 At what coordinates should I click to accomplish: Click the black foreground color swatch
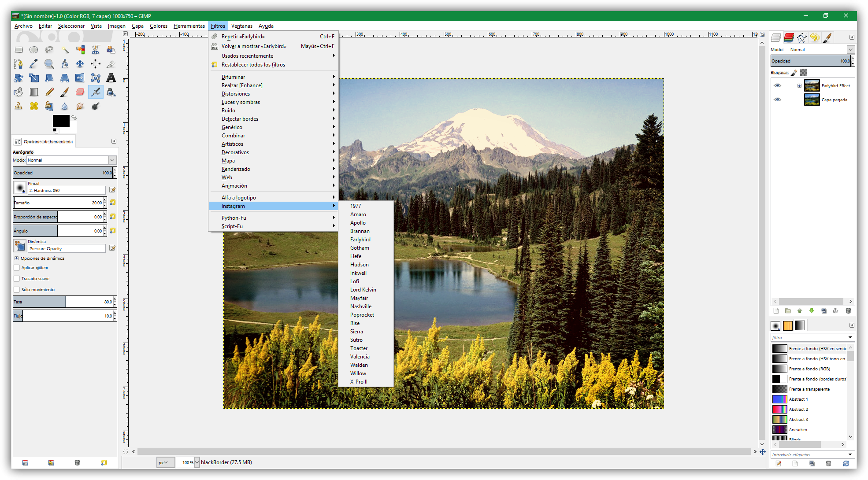click(61, 121)
